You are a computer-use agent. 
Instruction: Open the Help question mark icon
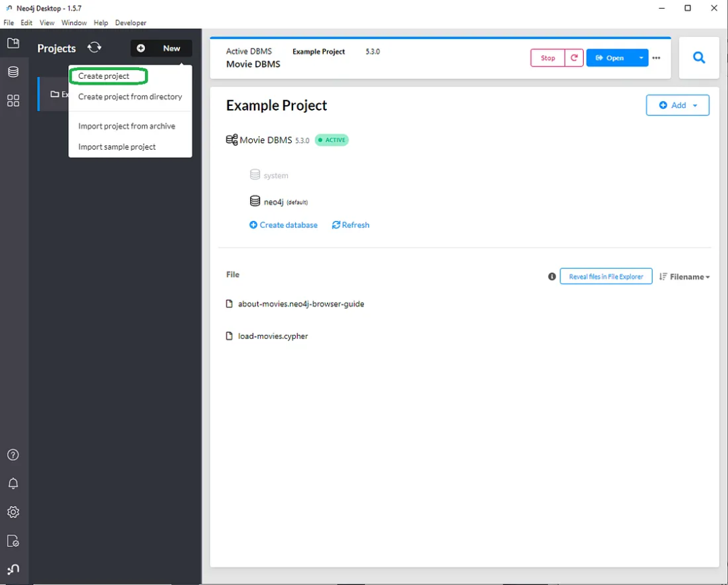[13, 454]
